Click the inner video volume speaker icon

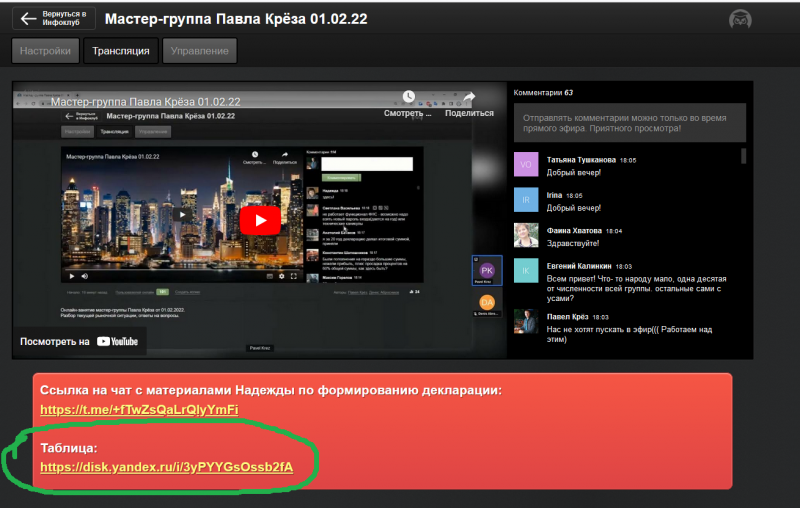[x=85, y=276]
